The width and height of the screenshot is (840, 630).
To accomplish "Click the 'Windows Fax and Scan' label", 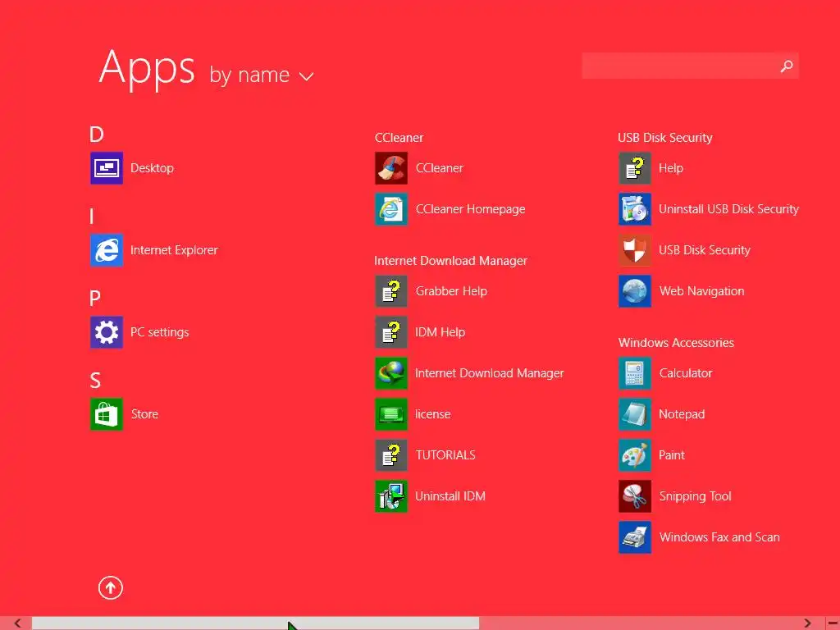I will pyautogui.click(x=719, y=536).
